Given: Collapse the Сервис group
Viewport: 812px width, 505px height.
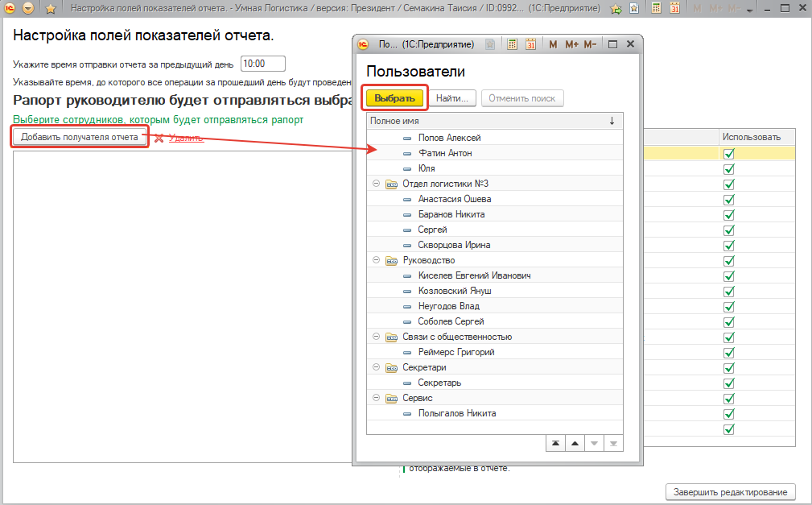Looking at the screenshot, I should pos(377,398).
